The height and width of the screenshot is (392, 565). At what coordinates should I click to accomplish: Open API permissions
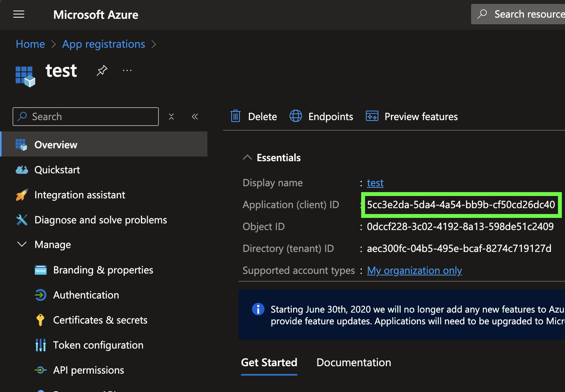coord(88,370)
